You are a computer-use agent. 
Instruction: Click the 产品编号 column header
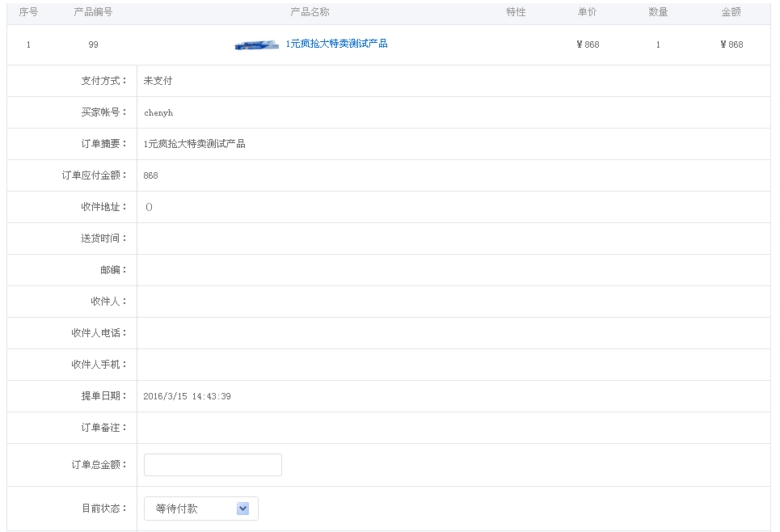93,12
